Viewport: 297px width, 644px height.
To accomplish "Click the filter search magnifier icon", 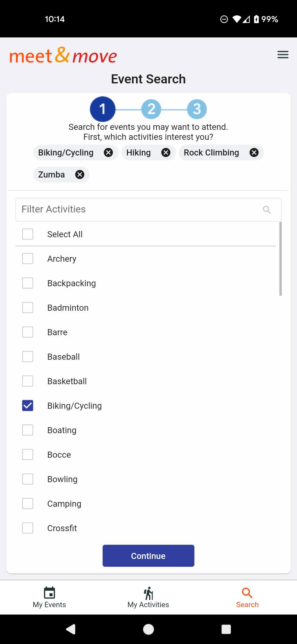I will pyautogui.click(x=267, y=210).
